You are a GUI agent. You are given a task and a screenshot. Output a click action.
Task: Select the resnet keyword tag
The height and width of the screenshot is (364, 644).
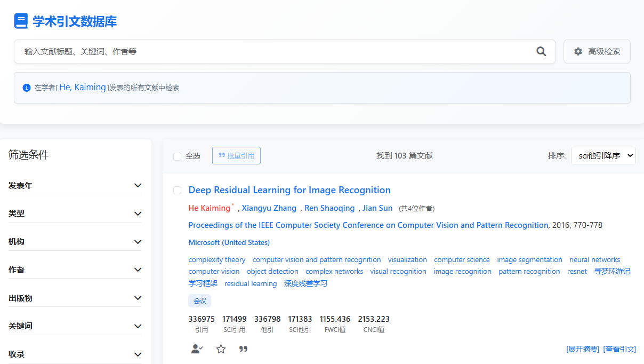tap(577, 272)
